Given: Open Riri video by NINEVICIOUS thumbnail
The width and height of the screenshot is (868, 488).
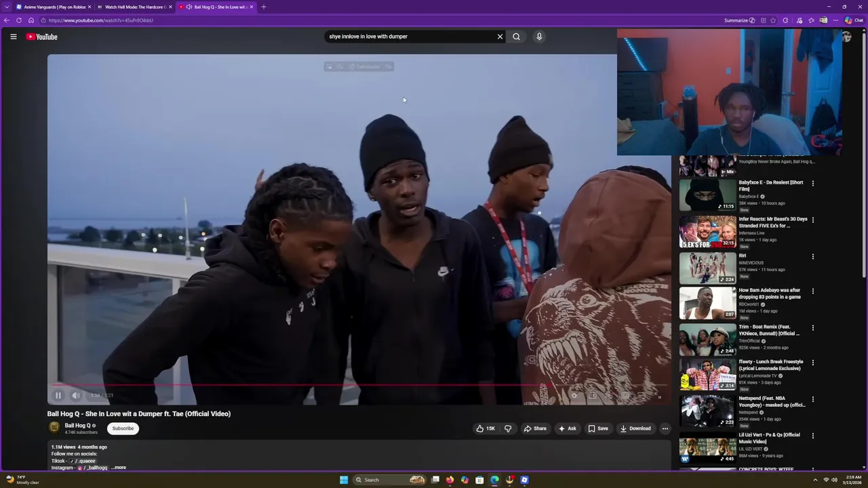Looking at the screenshot, I should click(x=707, y=268).
